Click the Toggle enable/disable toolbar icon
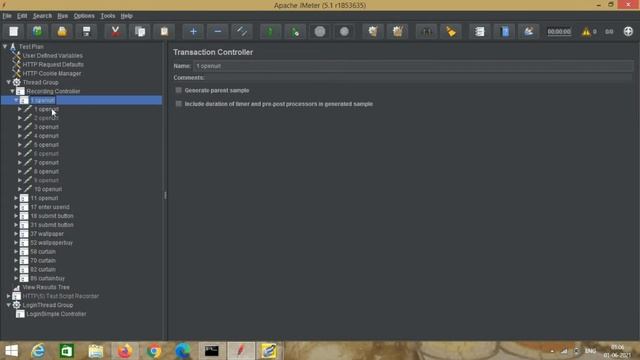 (x=242, y=31)
